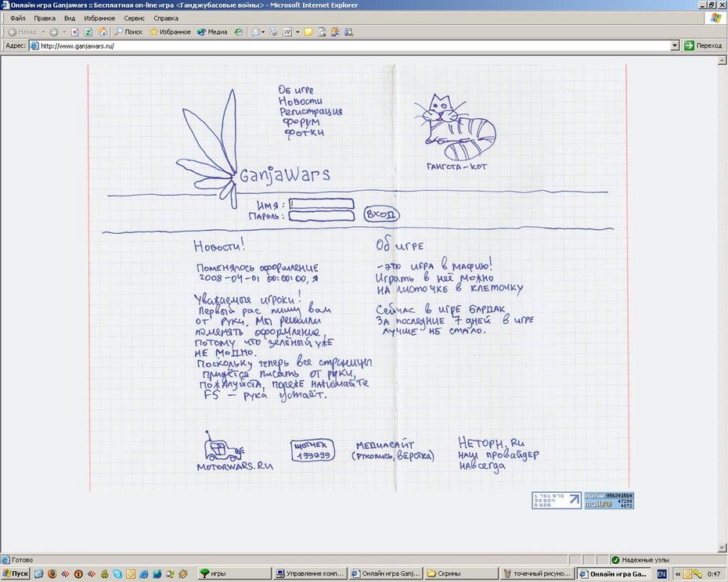Launch Internet Explorer from quick launch
728x582 pixels.
point(144,574)
